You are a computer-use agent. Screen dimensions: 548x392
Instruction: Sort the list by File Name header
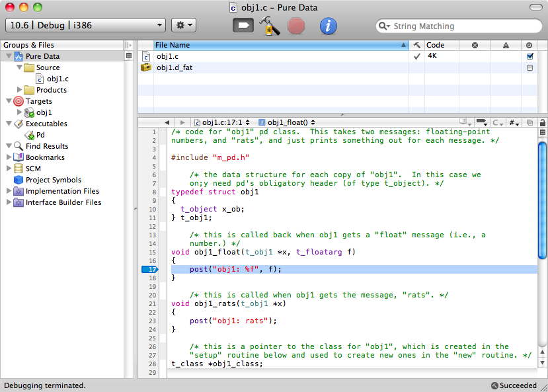tap(282, 45)
